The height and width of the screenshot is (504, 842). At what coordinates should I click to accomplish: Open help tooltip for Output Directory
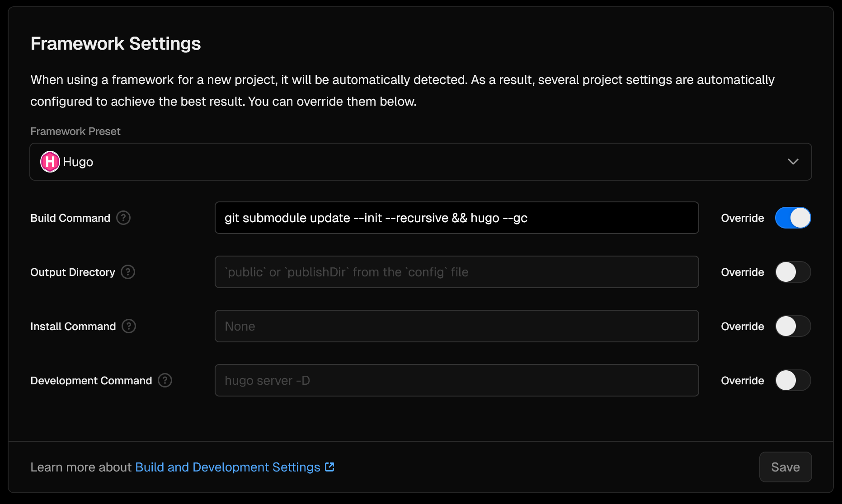pos(128,272)
